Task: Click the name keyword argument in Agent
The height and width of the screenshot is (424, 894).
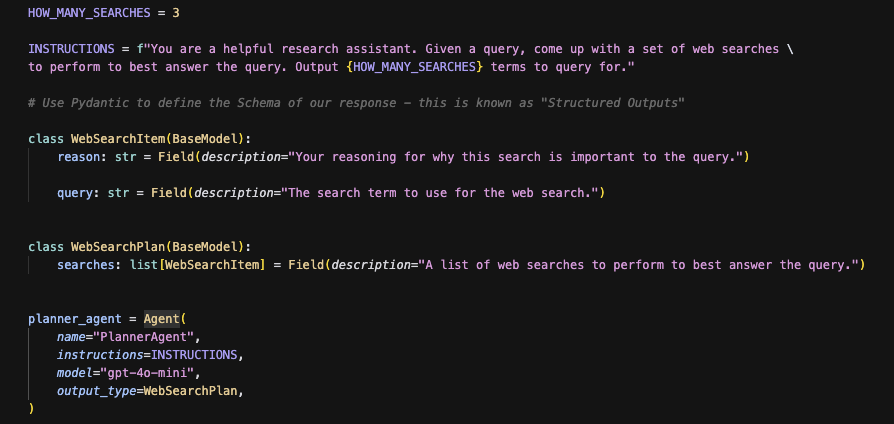Action: tap(71, 337)
